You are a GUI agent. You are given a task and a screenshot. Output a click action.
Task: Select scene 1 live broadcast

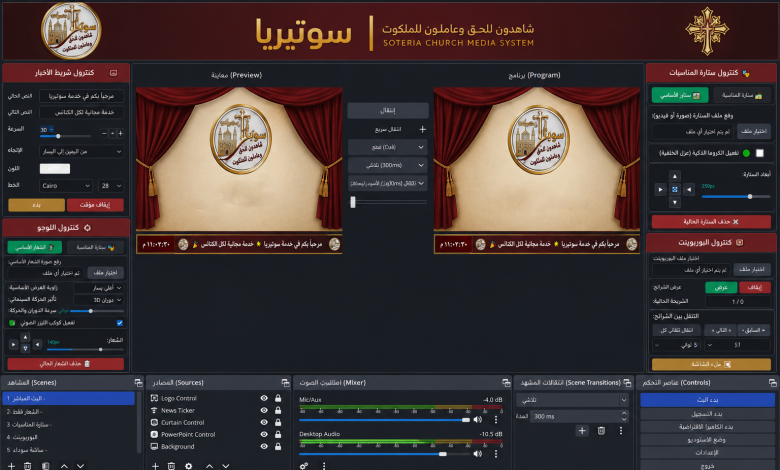pos(69,398)
